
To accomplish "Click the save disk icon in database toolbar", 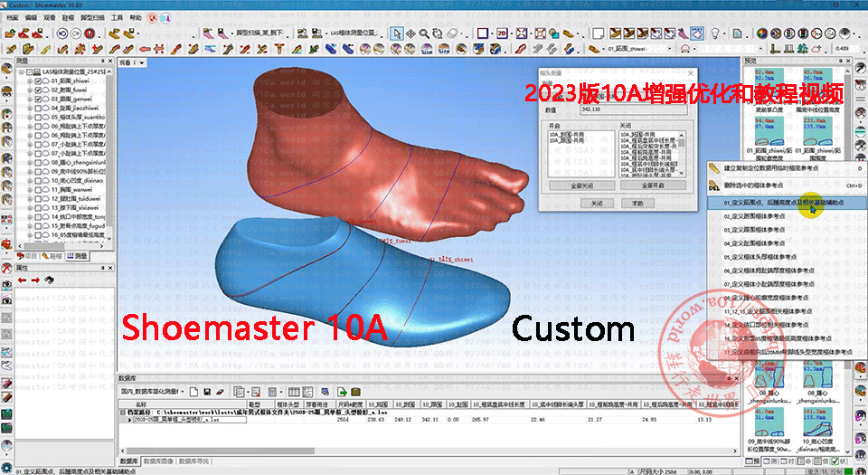I will [x=207, y=392].
